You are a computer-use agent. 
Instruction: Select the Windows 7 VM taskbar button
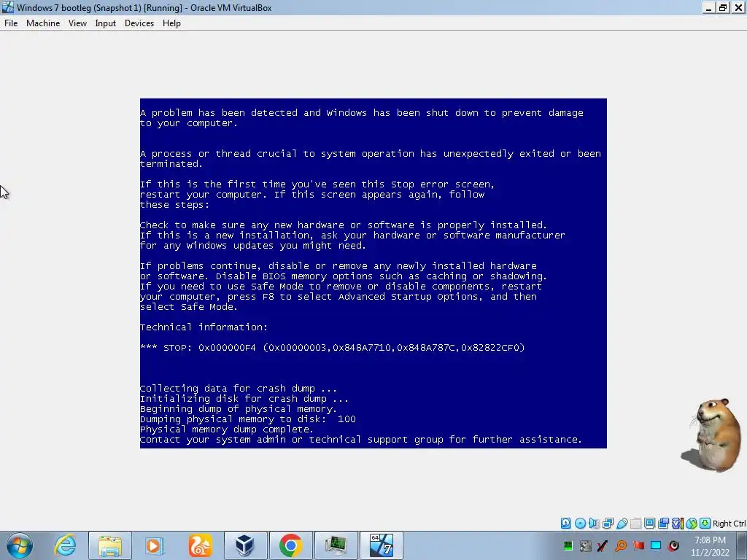pos(381,545)
